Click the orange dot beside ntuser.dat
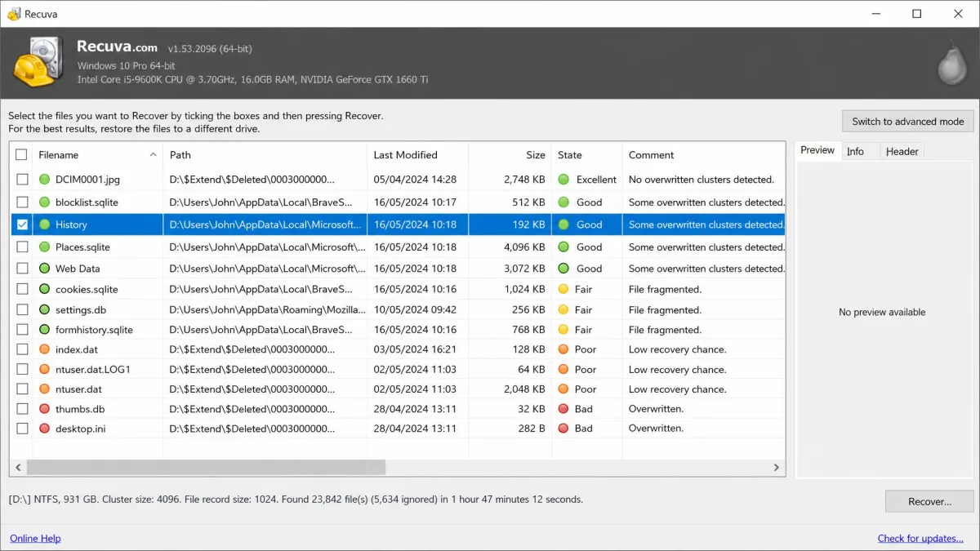The width and height of the screenshot is (980, 551). click(44, 389)
